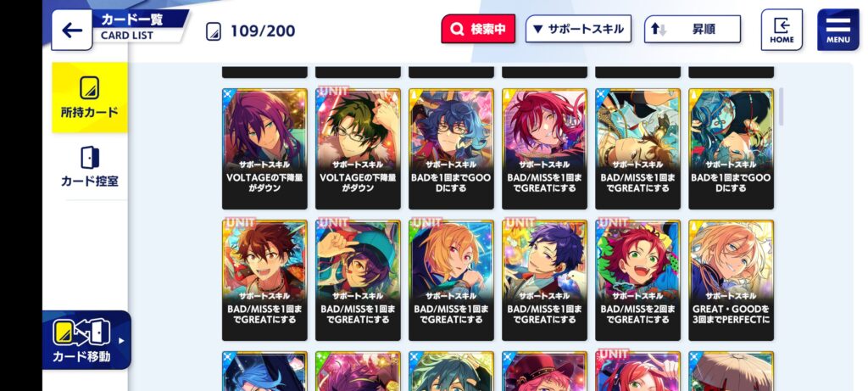
Task: Click the expand arrow on カード移動 panel
Action: 122,341
